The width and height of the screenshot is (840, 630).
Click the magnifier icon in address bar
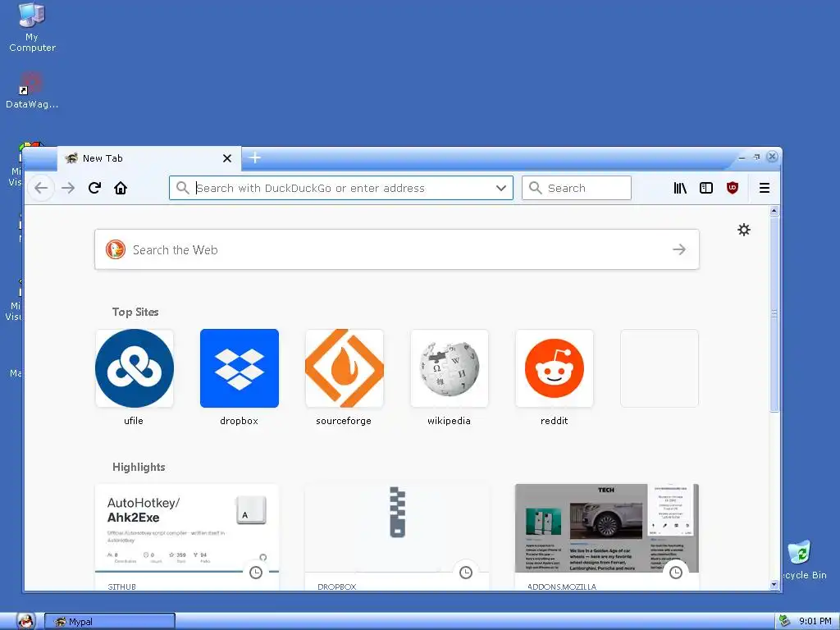[x=183, y=188]
